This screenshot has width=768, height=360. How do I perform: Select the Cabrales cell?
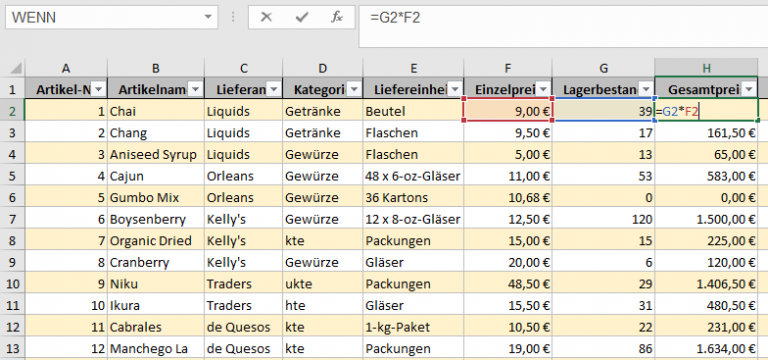(x=156, y=327)
